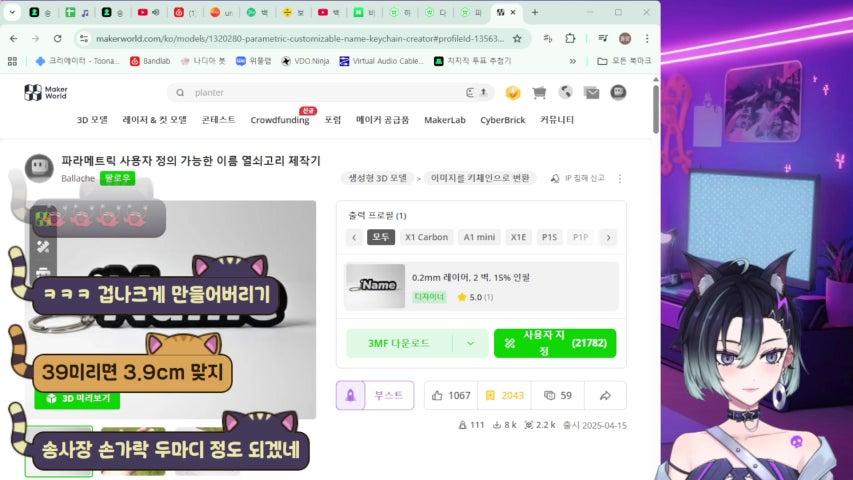The image size is (853, 480).
Task: Open the browser extensions puzzle icon
Action: tap(570, 39)
